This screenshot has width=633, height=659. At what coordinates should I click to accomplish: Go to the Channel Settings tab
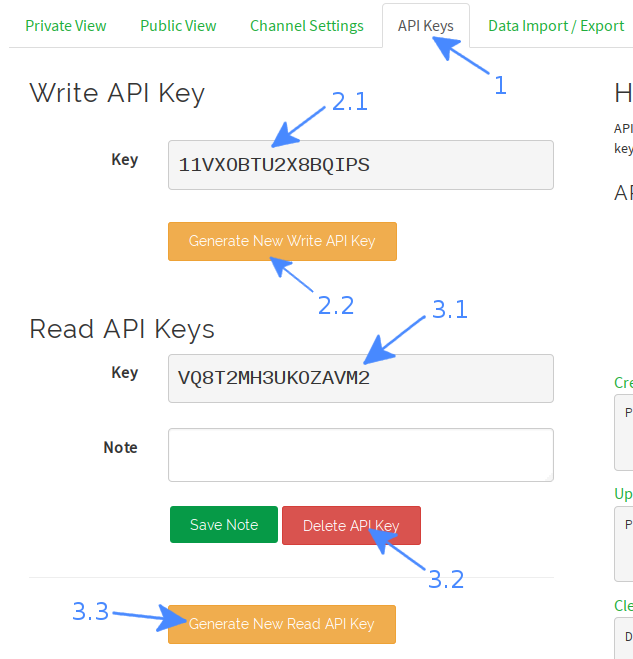(307, 26)
